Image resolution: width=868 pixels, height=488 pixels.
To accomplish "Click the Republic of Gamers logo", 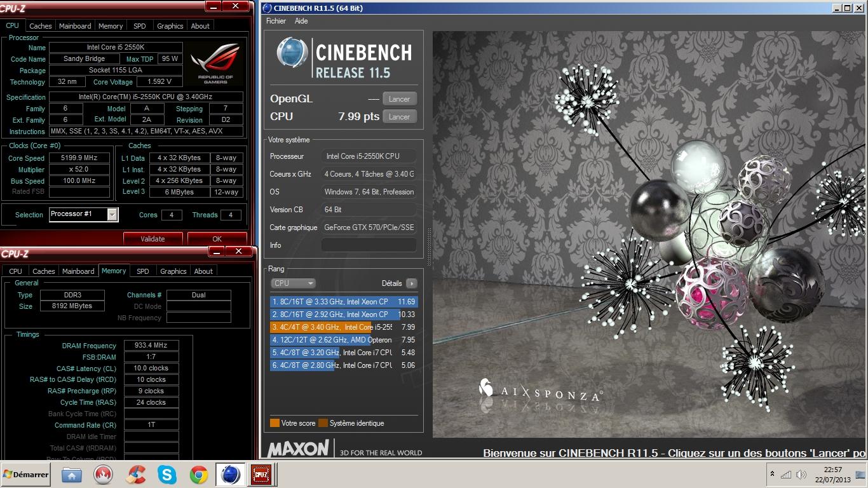I will click(x=217, y=63).
